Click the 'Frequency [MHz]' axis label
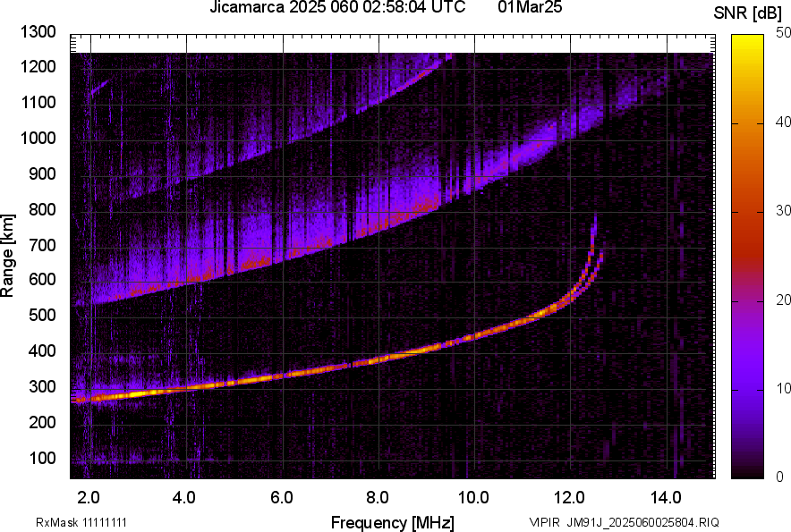Screen dimensions: 791x532 click(x=393, y=522)
